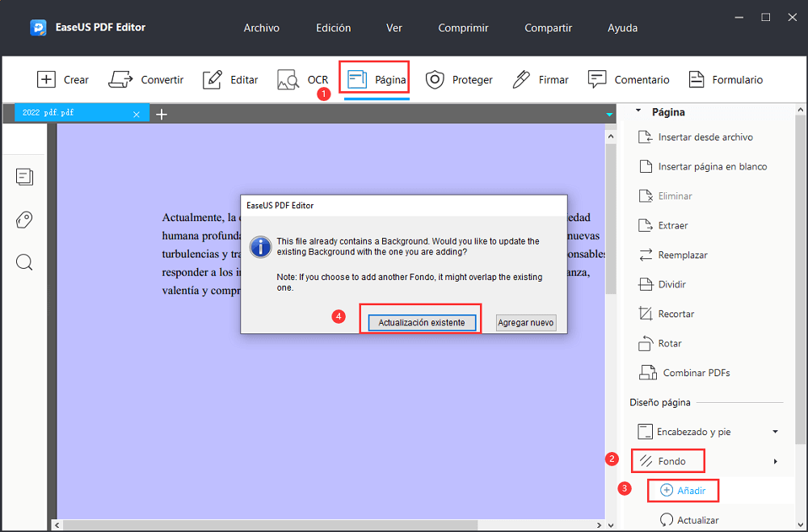Open the tab list dropdown arrow
This screenshot has width=808, height=532.
point(609,115)
